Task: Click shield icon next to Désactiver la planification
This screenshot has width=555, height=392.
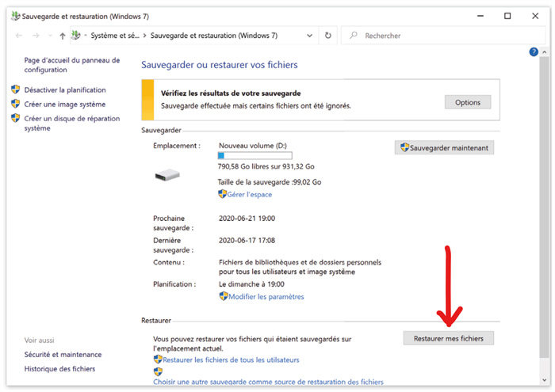Action: pos(16,89)
